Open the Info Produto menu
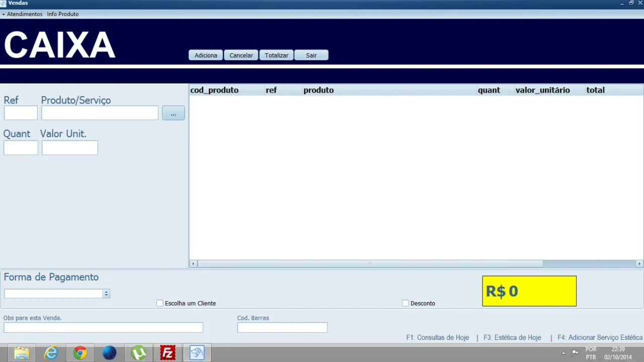Viewport: 644px width, 362px height. [x=63, y=14]
